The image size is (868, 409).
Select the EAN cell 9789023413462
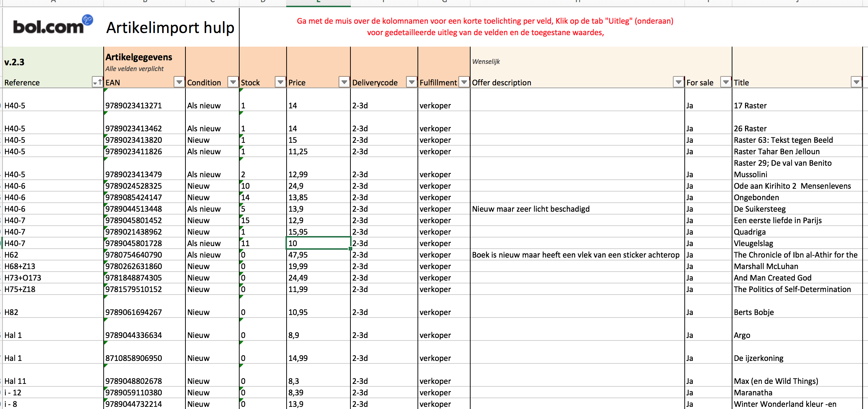pos(145,123)
